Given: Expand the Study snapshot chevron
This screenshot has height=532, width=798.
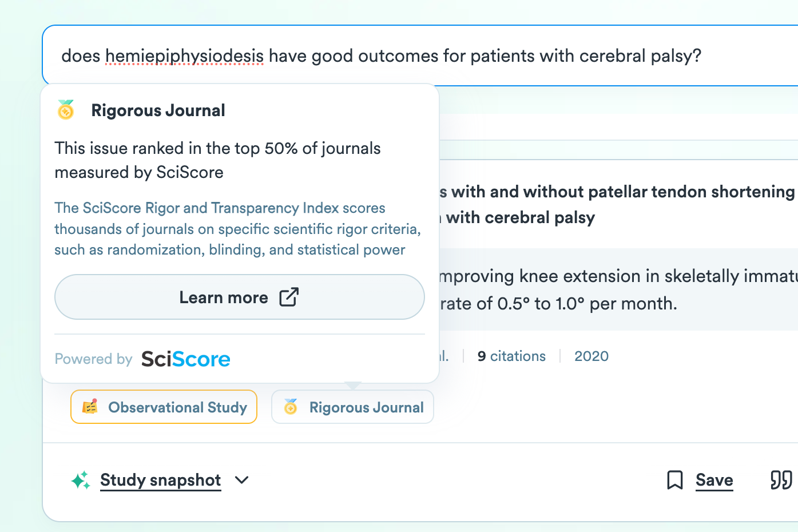Looking at the screenshot, I should tap(242, 480).
